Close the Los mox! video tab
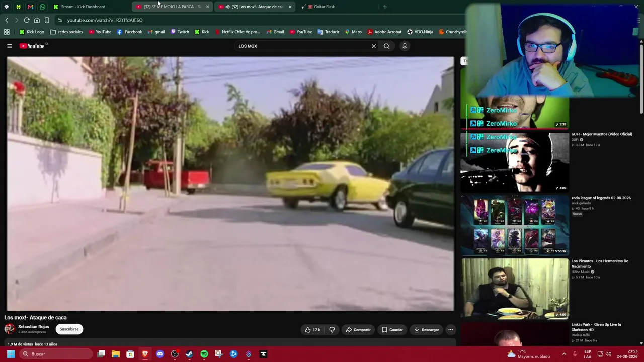Screen dimensions: 644x362 pyautogui.click(x=290, y=7)
